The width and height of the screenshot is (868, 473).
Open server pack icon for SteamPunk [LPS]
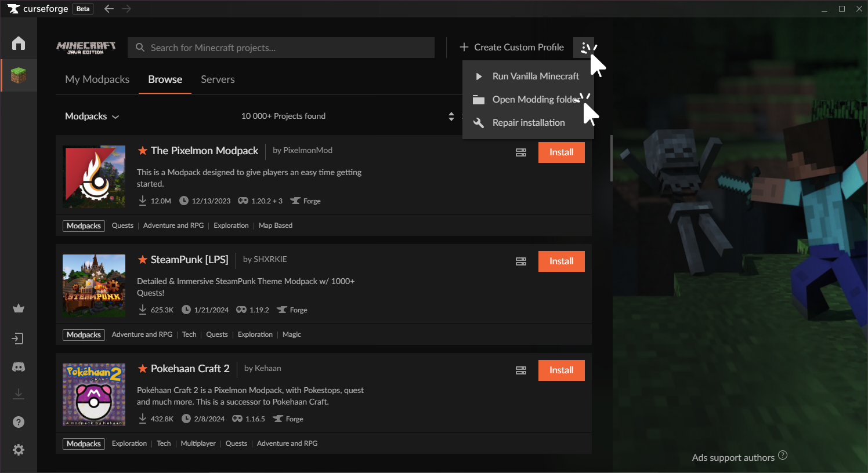tap(521, 261)
